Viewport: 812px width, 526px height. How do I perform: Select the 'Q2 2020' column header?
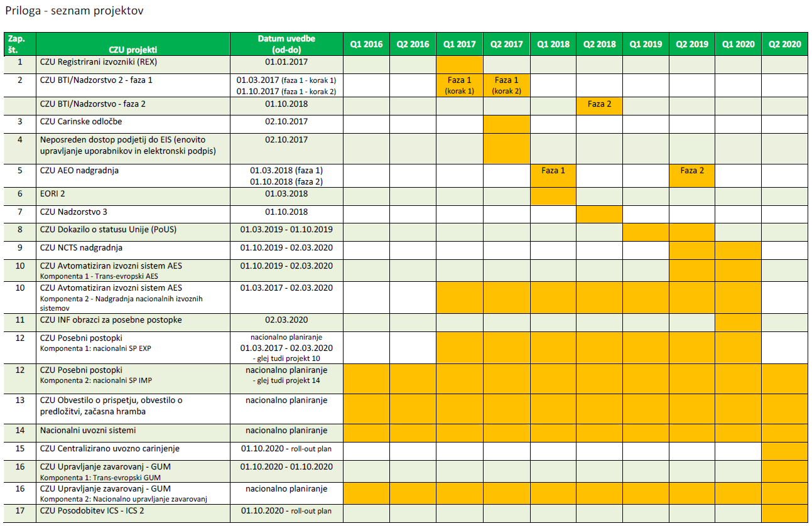pos(784,44)
